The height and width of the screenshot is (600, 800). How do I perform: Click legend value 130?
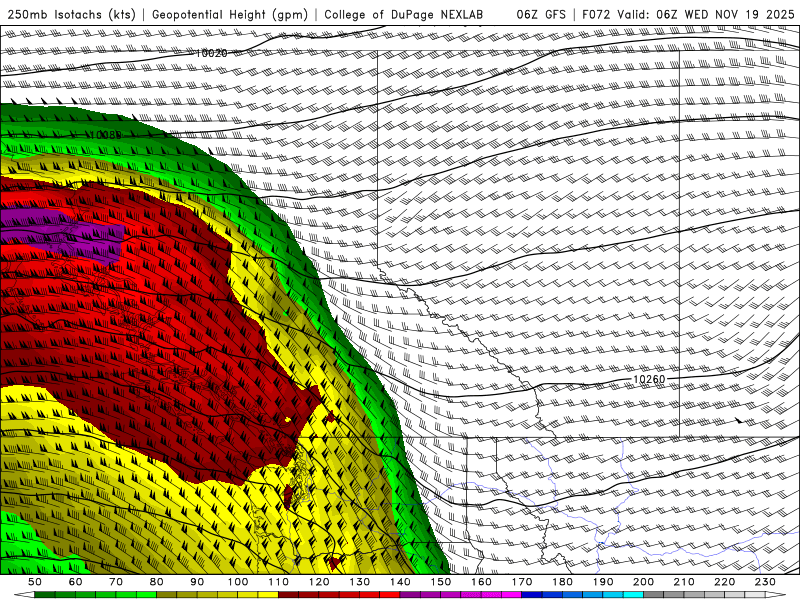(359, 582)
